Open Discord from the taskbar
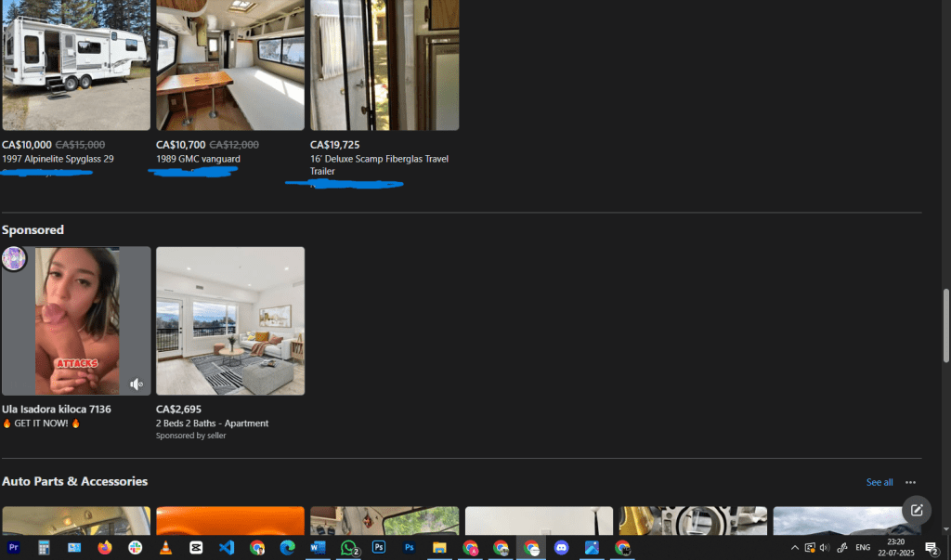This screenshot has width=951, height=560. pos(561,548)
